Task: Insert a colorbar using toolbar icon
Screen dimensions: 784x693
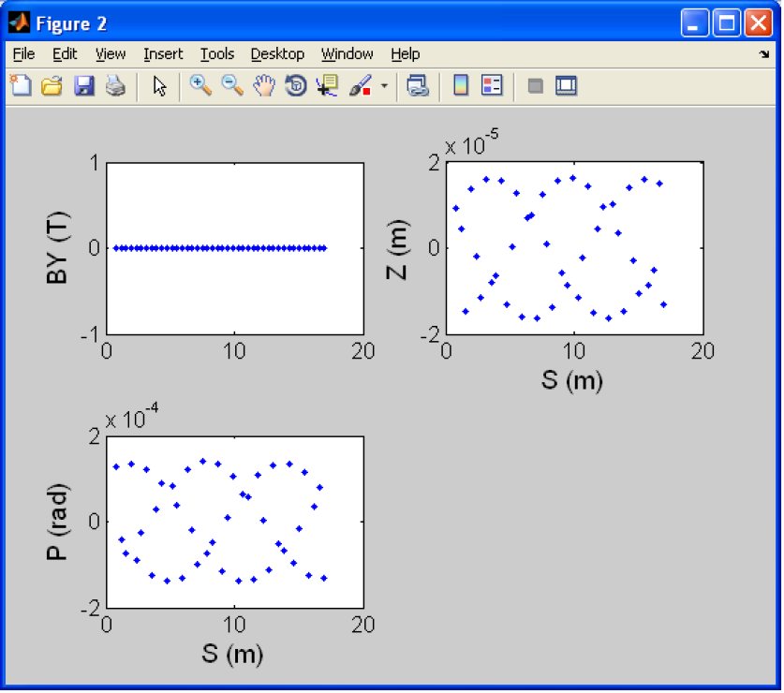Action: click(461, 85)
